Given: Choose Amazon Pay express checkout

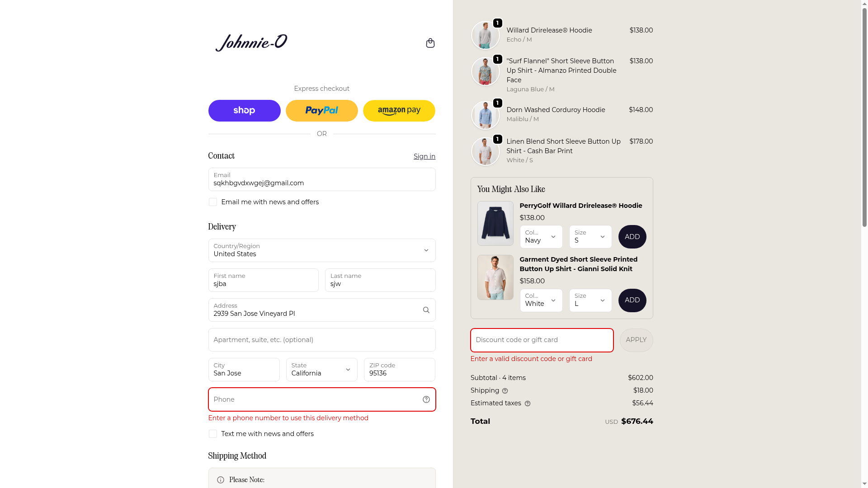Looking at the screenshot, I should 399,111.
